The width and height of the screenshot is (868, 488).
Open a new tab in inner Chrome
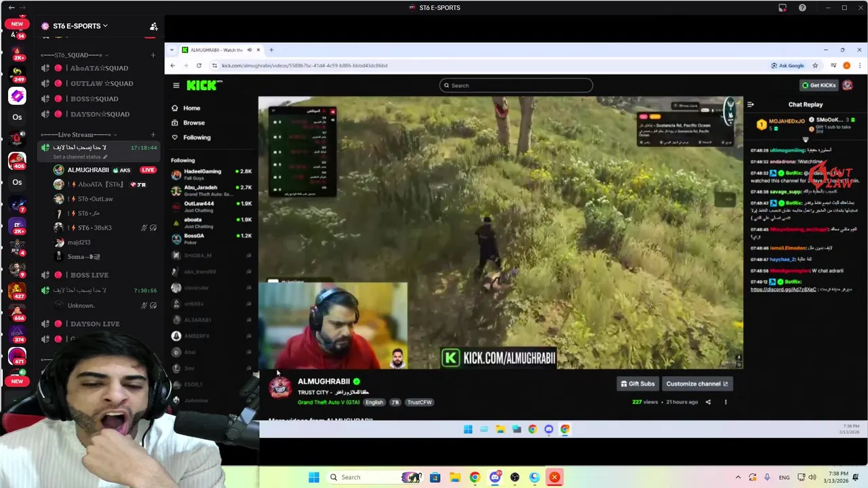click(x=271, y=49)
